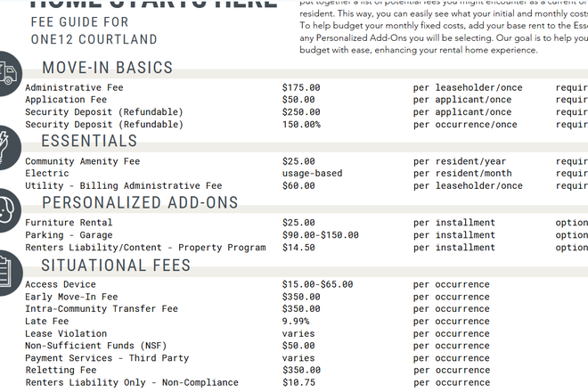The width and height of the screenshot is (588, 392).
Task: Click the ONE12 COURTLAND title text
Action: point(94,39)
